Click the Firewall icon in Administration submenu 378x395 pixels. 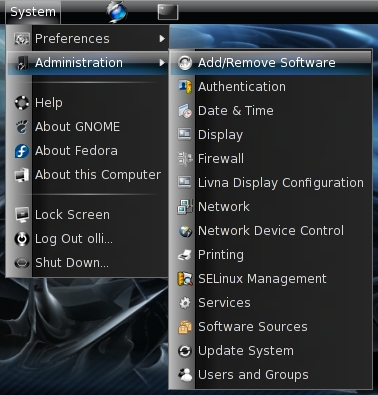point(185,158)
